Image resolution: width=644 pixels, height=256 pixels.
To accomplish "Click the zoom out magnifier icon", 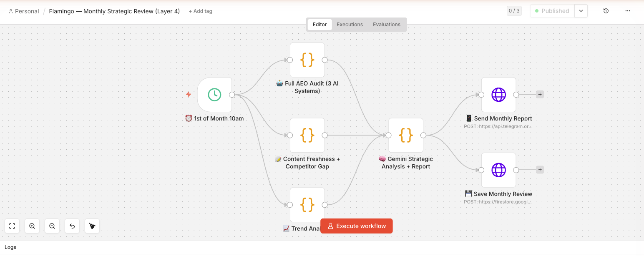I will click(x=52, y=226).
